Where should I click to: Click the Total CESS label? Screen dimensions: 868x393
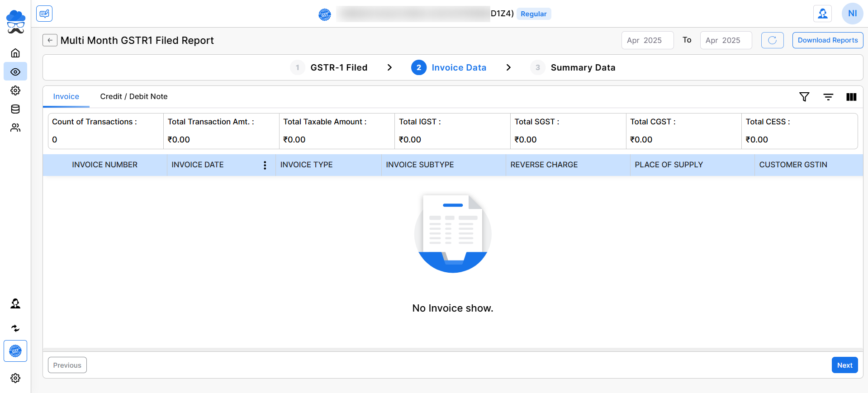[768, 122]
